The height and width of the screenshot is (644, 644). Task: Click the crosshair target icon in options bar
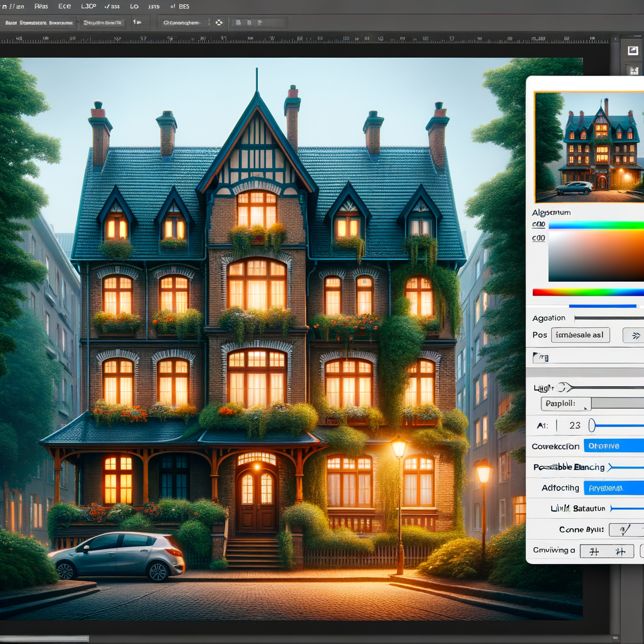pos(219,23)
